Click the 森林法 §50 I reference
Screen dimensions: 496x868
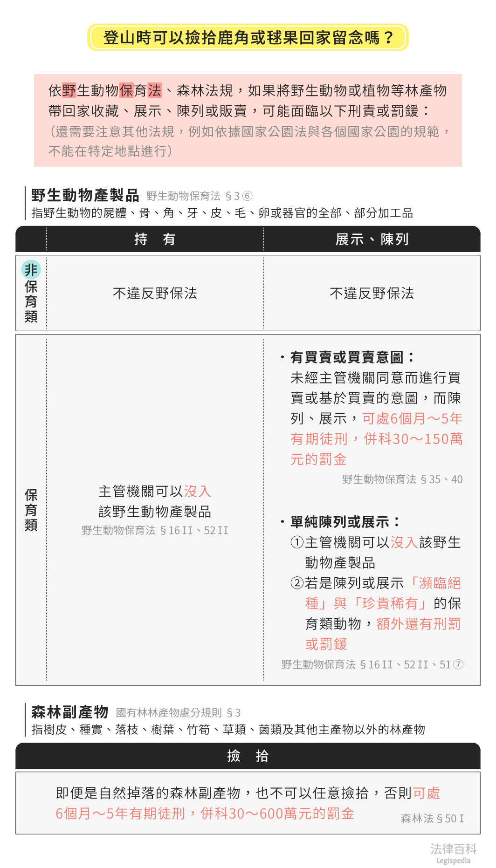[432, 819]
